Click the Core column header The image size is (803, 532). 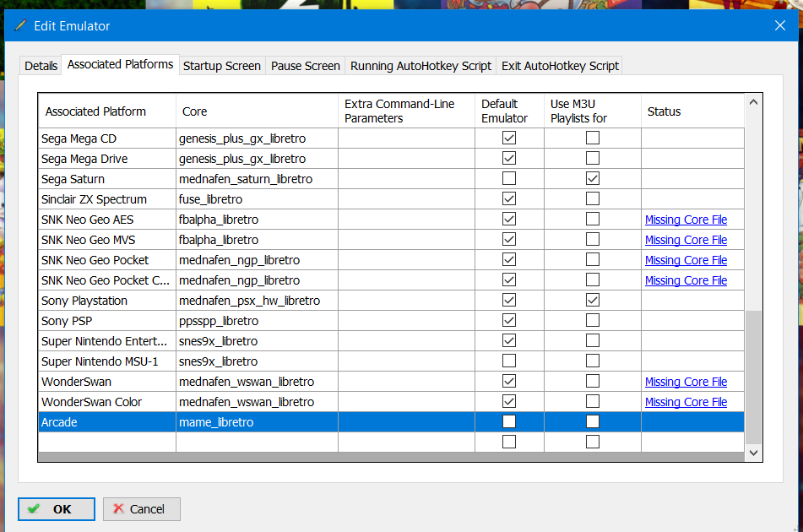(257, 111)
